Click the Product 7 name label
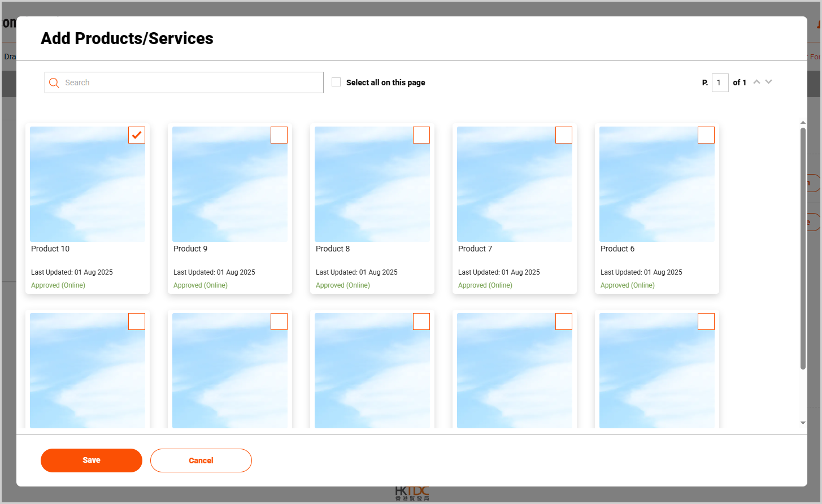822x504 pixels. point(475,249)
